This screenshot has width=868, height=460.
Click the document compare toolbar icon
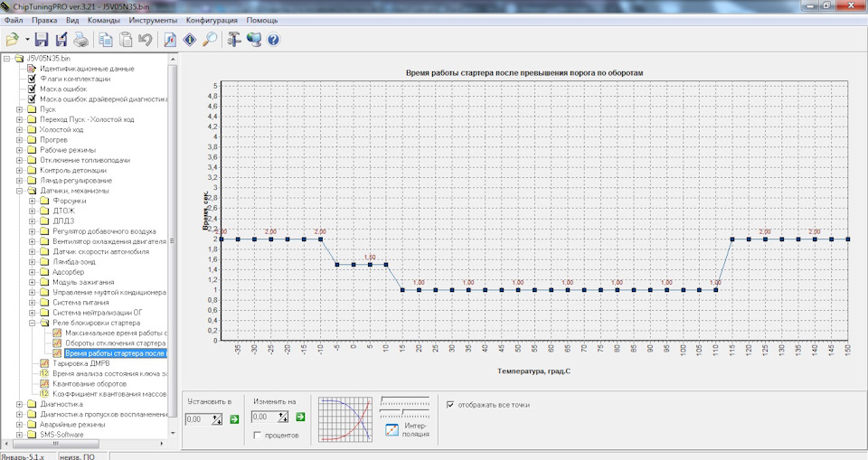click(x=170, y=40)
